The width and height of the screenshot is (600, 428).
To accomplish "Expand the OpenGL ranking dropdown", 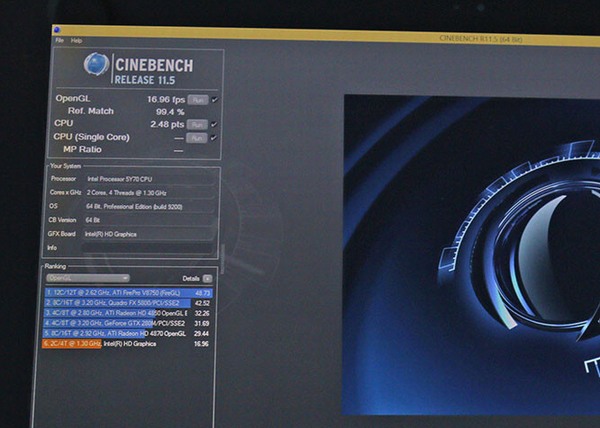I will pyautogui.click(x=87, y=278).
